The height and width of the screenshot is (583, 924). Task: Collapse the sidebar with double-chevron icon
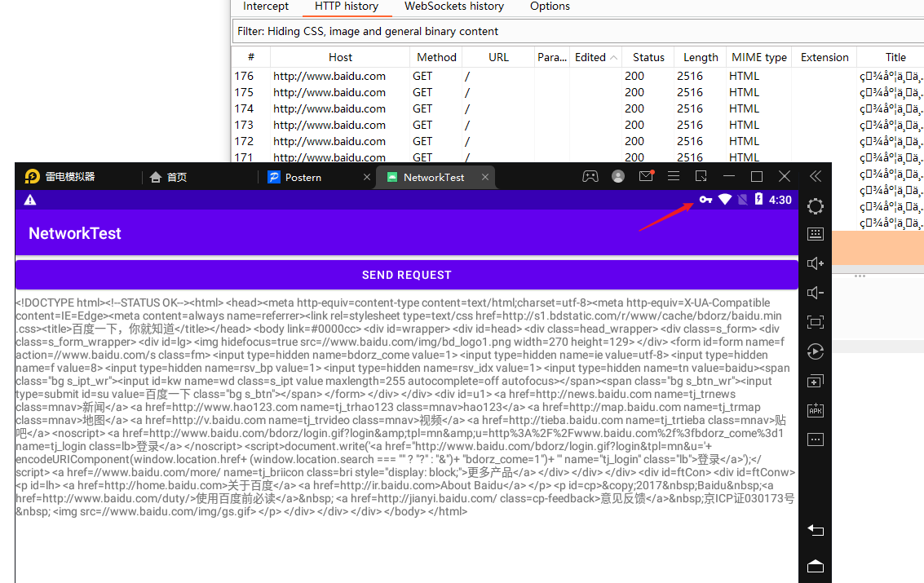click(x=815, y=176)
